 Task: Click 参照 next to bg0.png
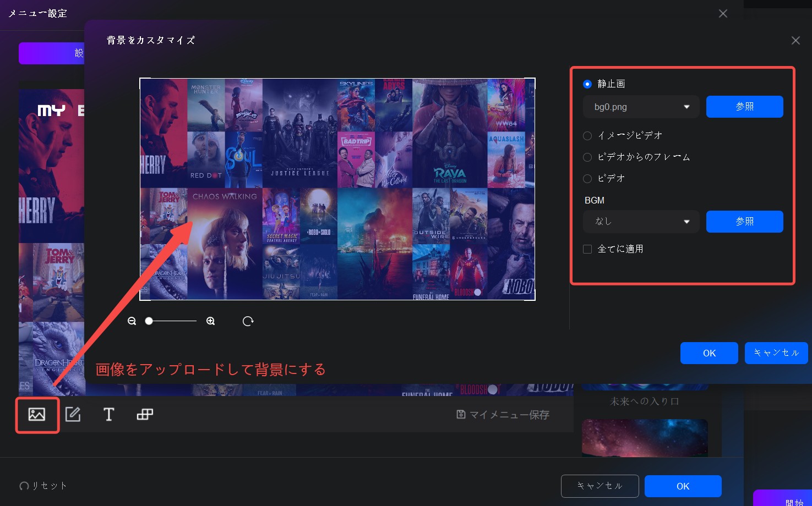click(745, 107)
